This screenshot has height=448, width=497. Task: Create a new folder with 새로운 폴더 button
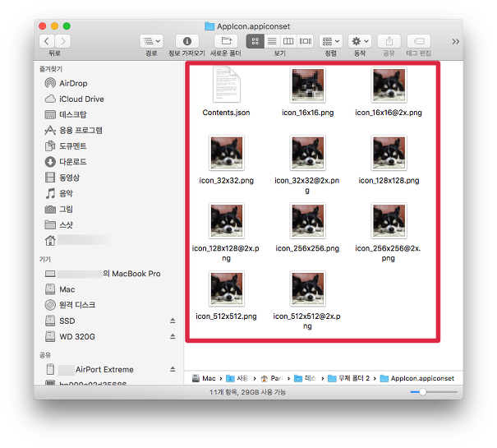click(226, 41)
